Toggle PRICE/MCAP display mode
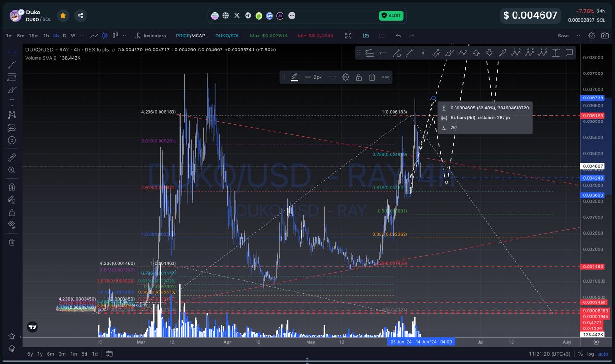Viewport: 615px width, 364px height. coord(190,36)
